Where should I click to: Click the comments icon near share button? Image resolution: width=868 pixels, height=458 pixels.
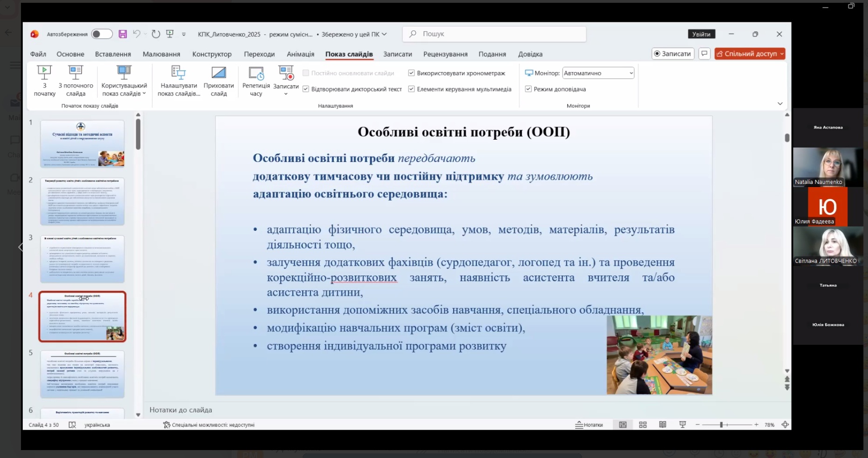pyautogui.click(x=705, y=54)
